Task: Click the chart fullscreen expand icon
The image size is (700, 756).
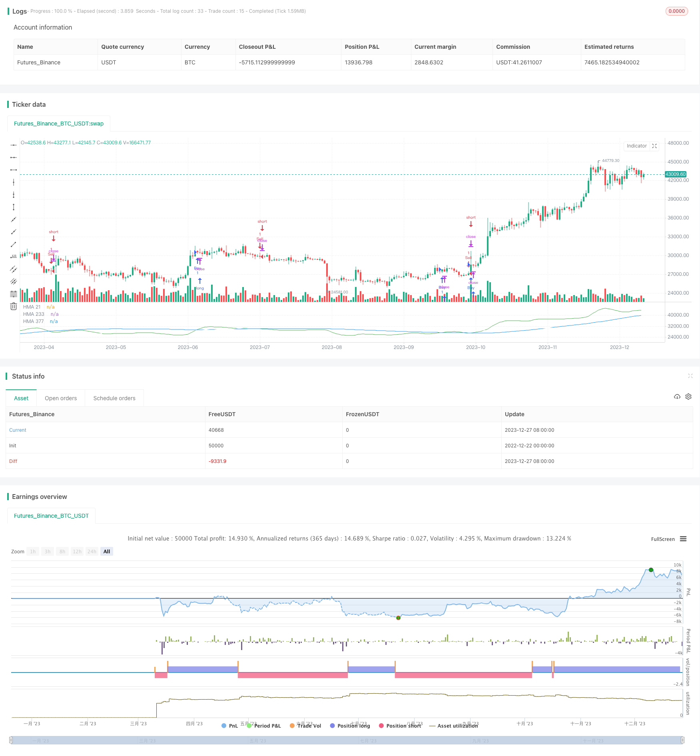Action: [654, 146]
